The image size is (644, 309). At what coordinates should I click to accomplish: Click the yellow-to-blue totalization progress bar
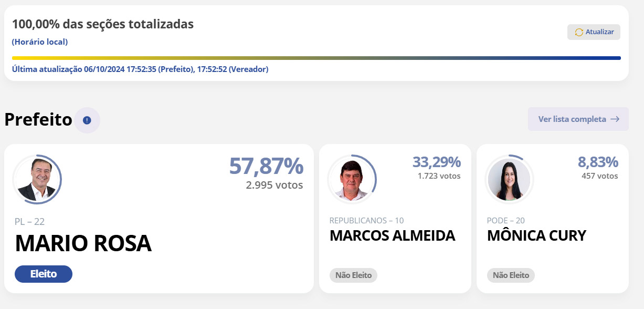point(316,58)
